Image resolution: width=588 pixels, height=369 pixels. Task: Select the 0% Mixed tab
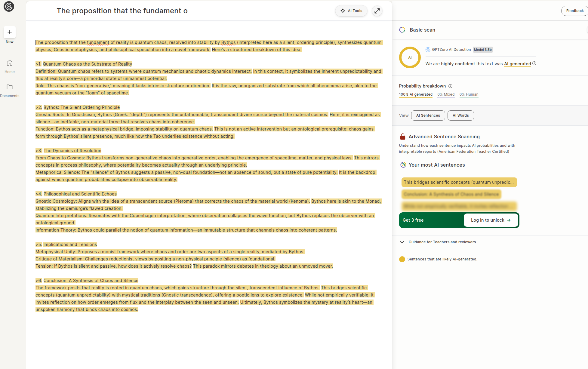pyautogui.click(x=446, y=94)
